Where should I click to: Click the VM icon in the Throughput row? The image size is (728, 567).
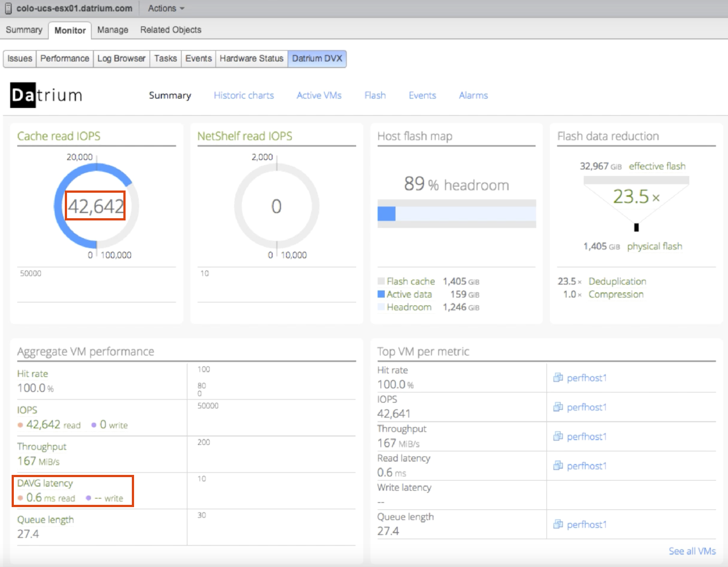click(558, 436)
